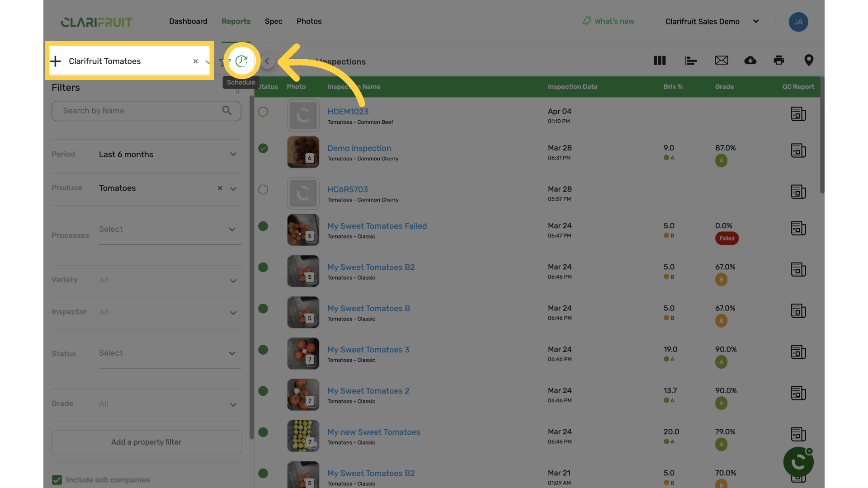The height and width of the screenshot is (488, 868).
Task: Open Demo inspection photo thumbnail
Action: (x=303, y=152)
